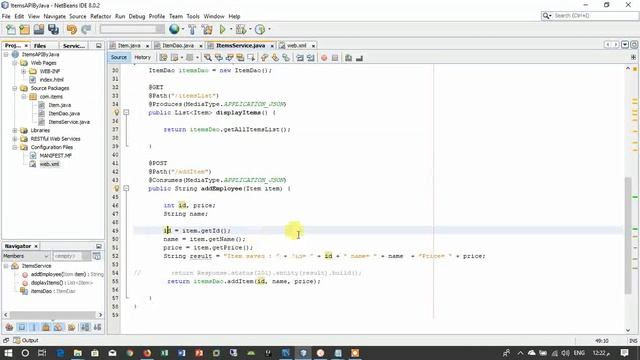Click the Build Project hammer icon

point(192,29)
